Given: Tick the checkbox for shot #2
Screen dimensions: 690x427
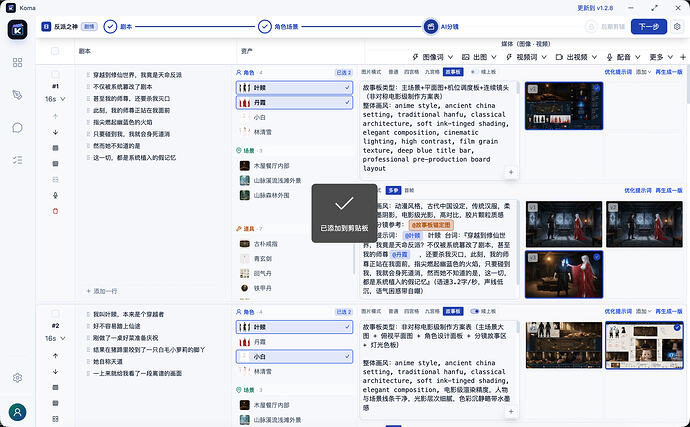Looking at the screenshot, I should (x=55, y=314).
